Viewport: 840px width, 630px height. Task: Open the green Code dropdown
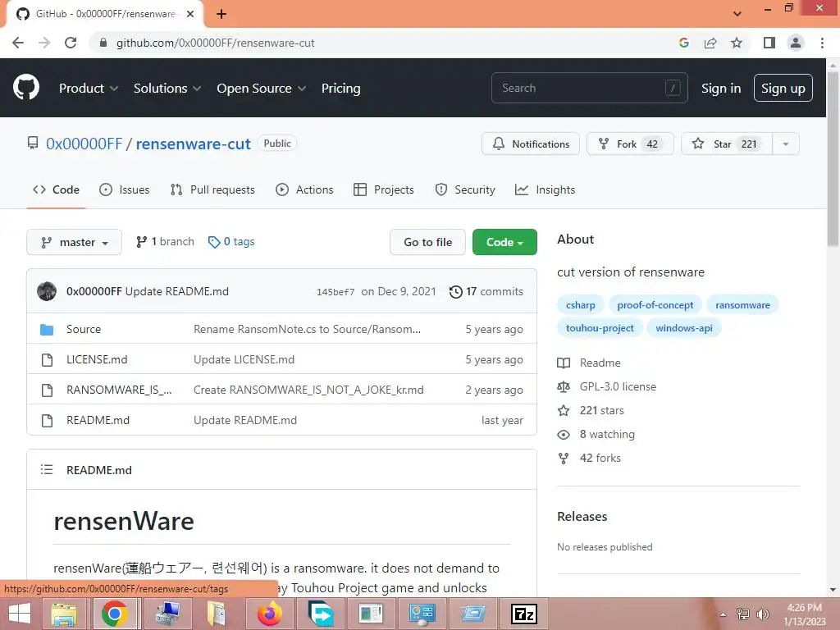[x=504, y=242]
